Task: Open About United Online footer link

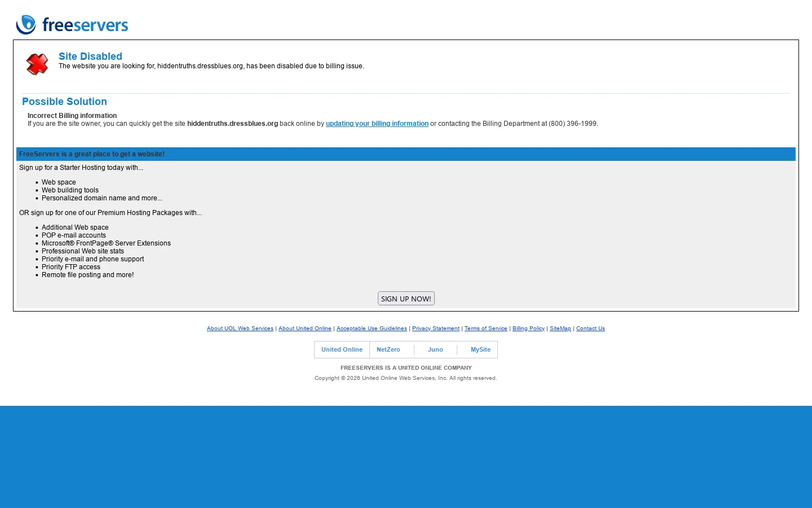Action: (x=305, y=329)
